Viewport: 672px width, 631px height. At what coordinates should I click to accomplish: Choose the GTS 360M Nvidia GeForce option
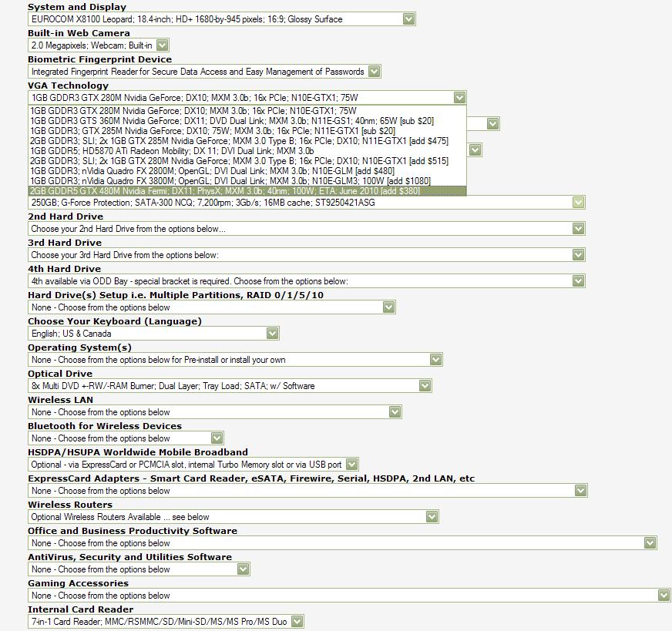tap(247, 121)
